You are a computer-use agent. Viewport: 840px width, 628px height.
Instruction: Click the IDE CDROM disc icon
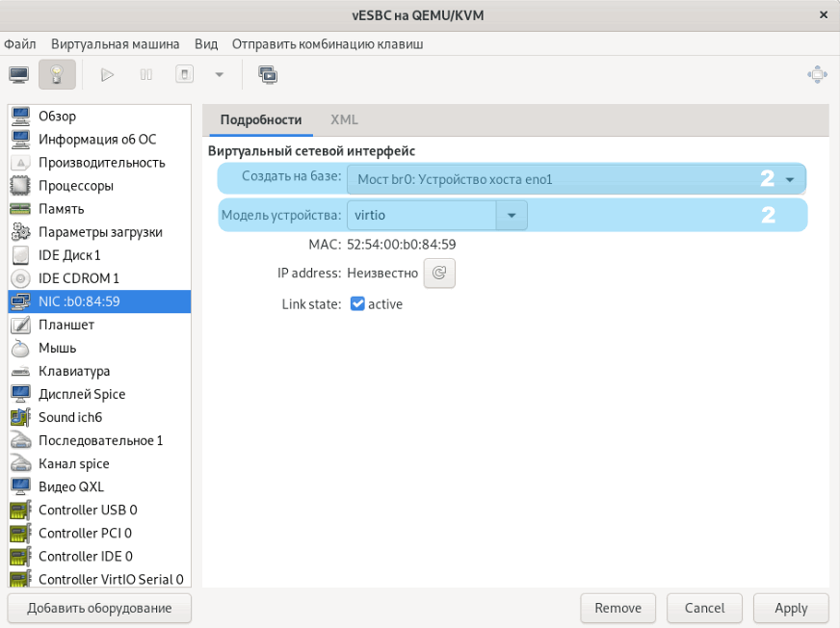coord(20,278)
